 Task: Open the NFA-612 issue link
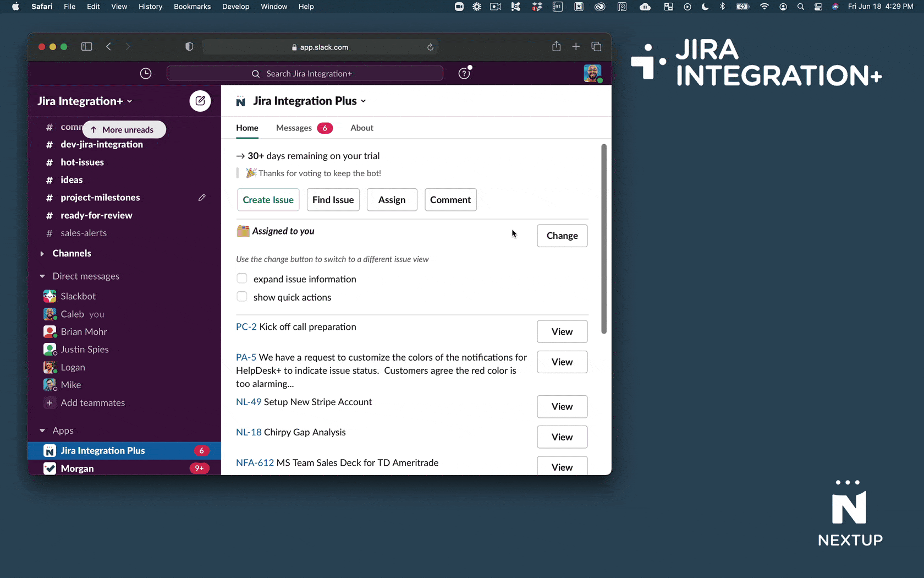click(255, 462)
